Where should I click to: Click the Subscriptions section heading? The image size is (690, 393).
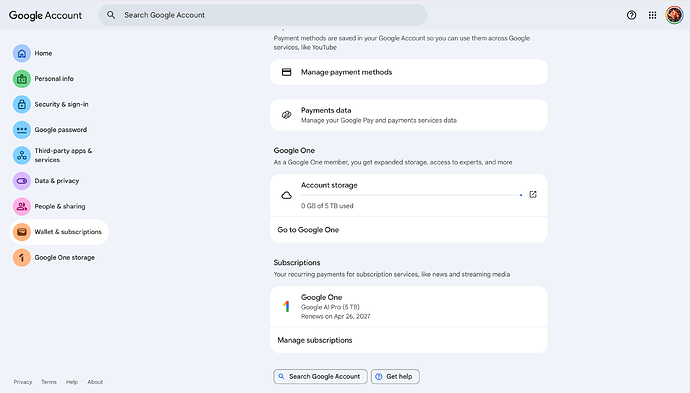297,263
